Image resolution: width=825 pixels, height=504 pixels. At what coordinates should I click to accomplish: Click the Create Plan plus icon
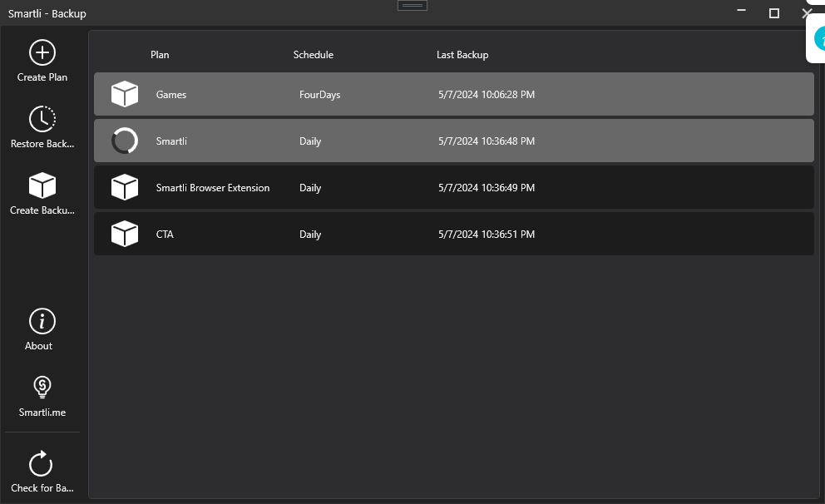pos(42,53)
